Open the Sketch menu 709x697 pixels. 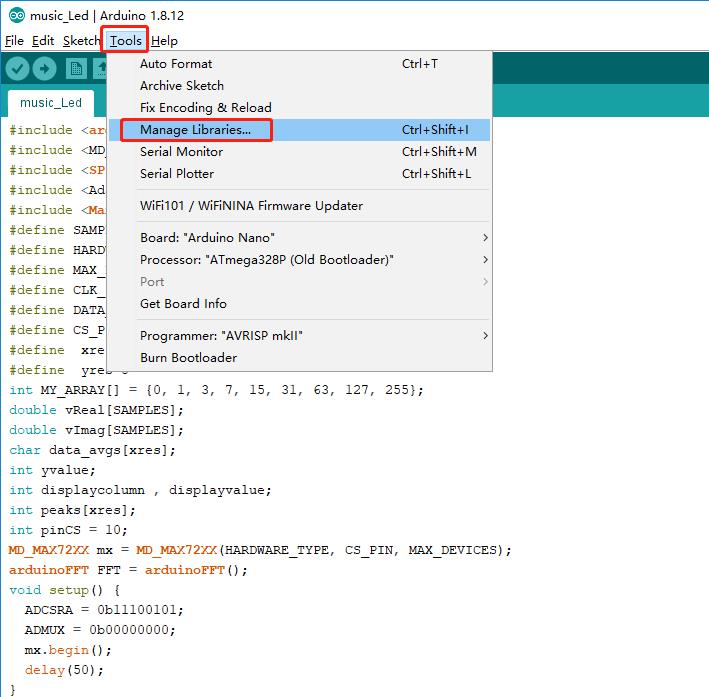81,41
